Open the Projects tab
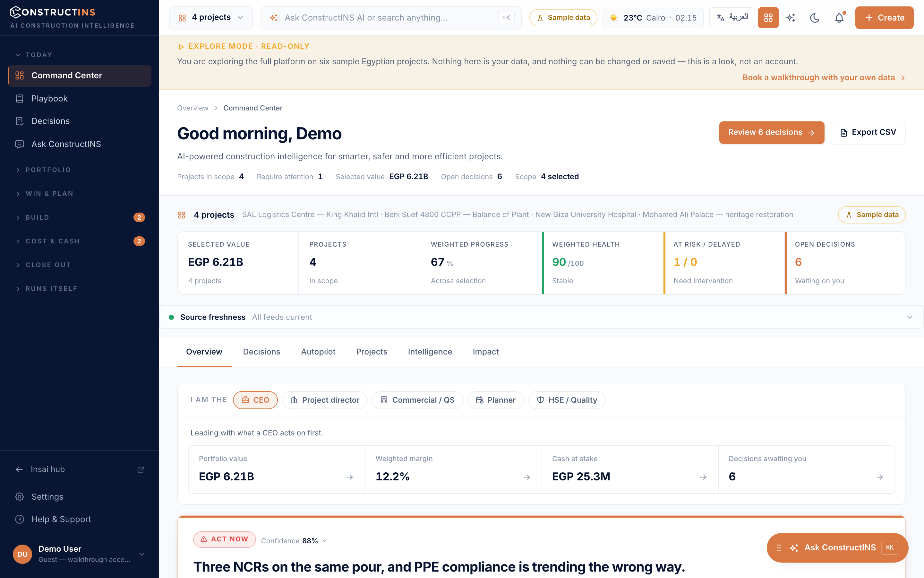 coord(372,352)
